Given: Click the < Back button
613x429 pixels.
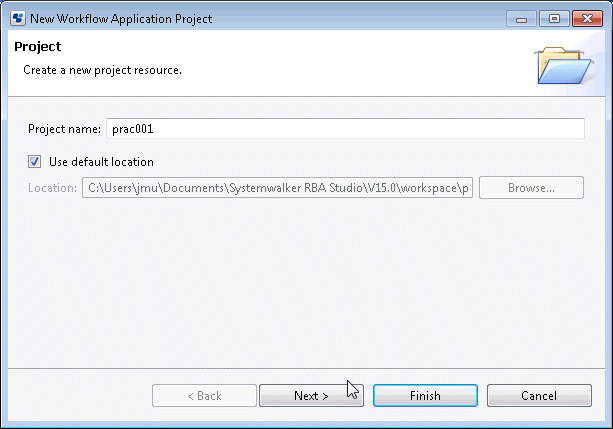Looking at the screenshot, I should 204,396.
